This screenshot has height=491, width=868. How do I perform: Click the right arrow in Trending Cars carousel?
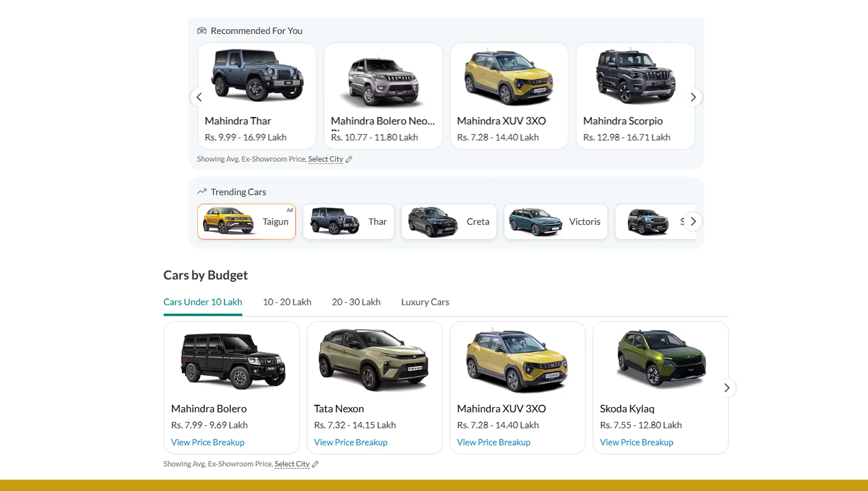tap(693, 221)
